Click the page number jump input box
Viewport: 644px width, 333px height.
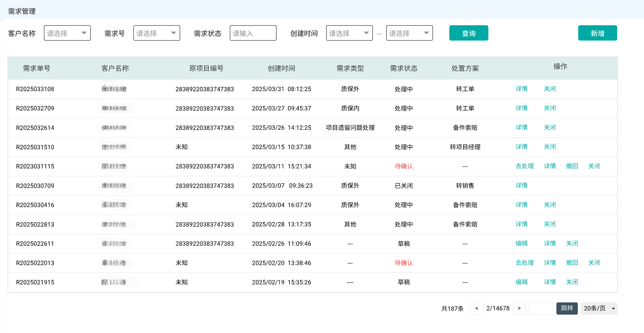click(x=541, y=309)
